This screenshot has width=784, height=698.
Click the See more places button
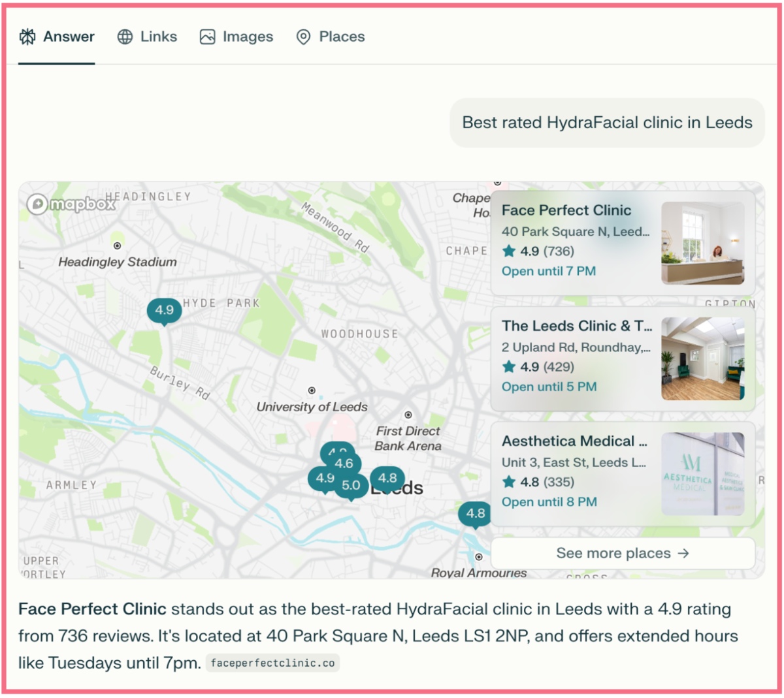click(623, 553)
